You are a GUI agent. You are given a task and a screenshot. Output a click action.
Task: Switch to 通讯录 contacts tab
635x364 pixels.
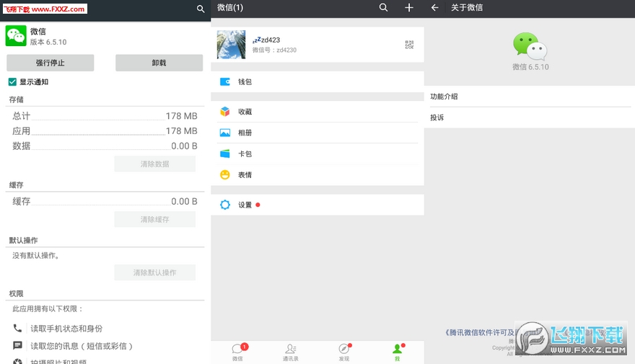[x=291, y=352]
